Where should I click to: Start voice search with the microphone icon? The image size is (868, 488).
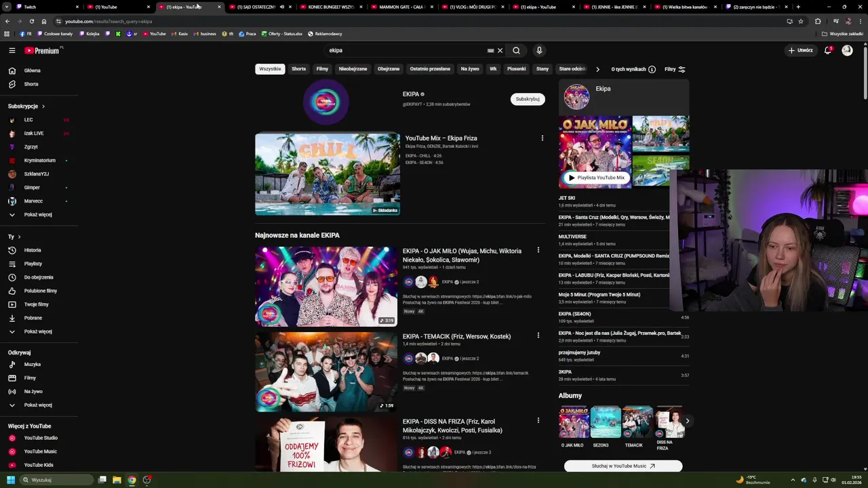click(539, 50)
